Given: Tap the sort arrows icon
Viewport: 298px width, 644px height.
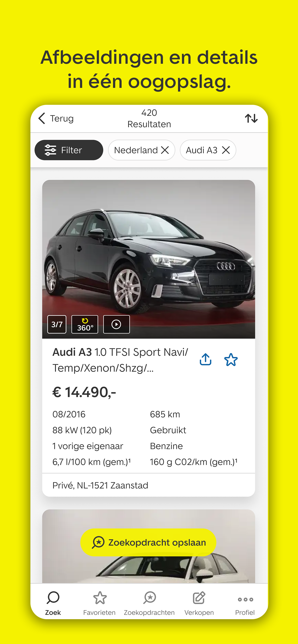Looking at the screenshot, I should coord(251,118).
